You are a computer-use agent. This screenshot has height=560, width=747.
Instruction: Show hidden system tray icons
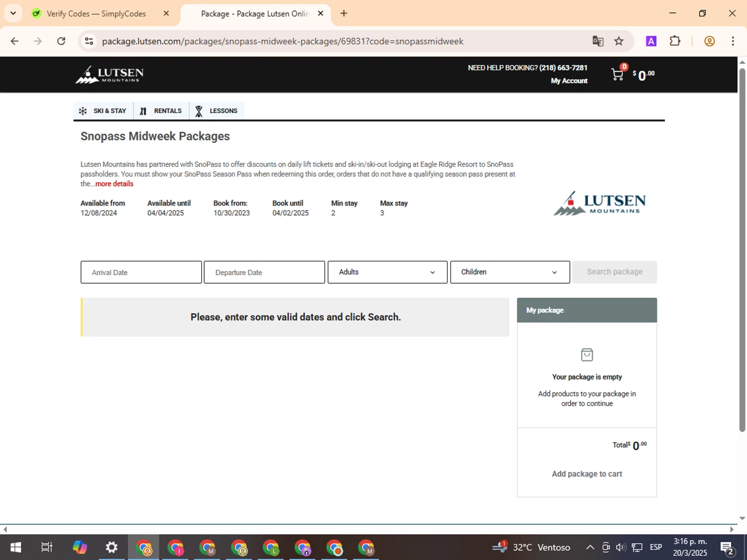(x=590, y=548)
